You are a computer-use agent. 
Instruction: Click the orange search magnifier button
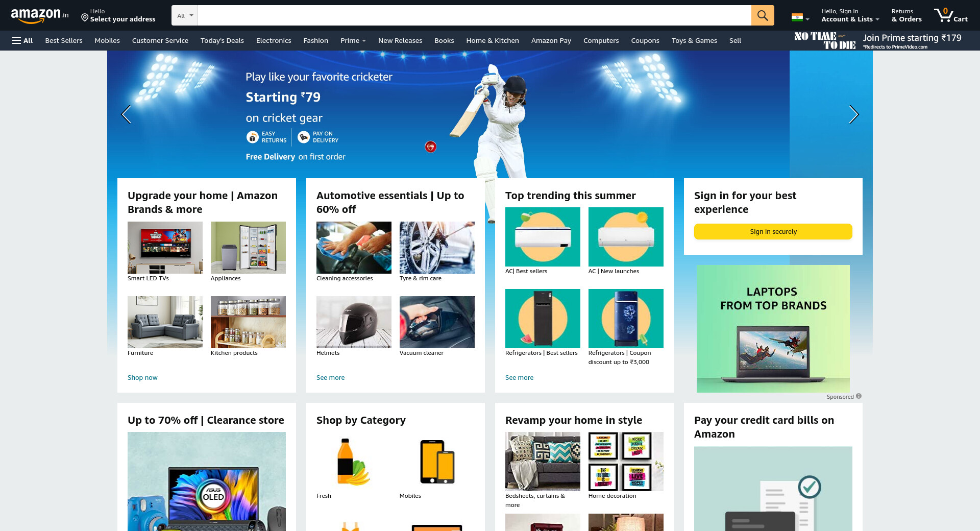[763, 15]
